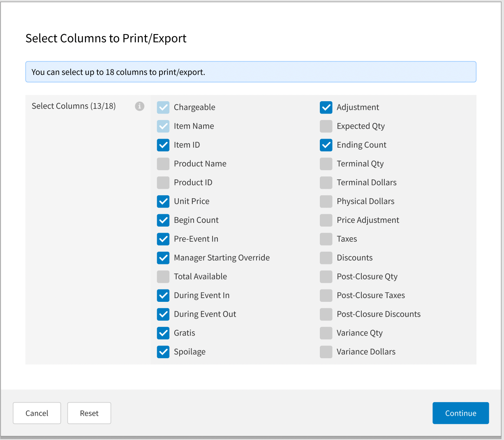Enable the Product Name column
This screenshot has width=504, height=440.
(x=163, y=164)
